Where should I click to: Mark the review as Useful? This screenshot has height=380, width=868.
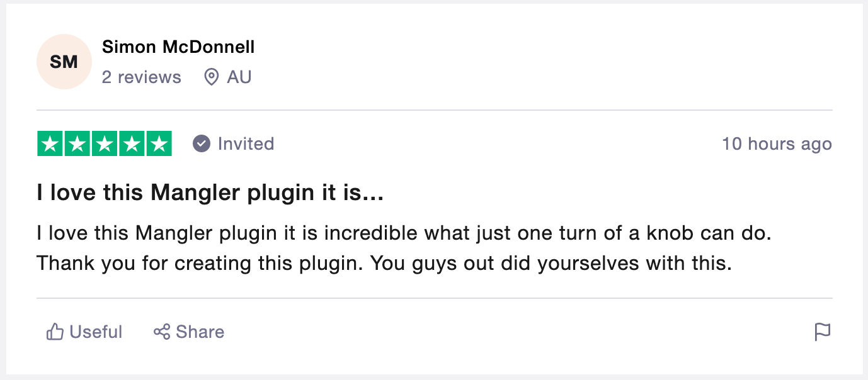click(x=96, y=332)
